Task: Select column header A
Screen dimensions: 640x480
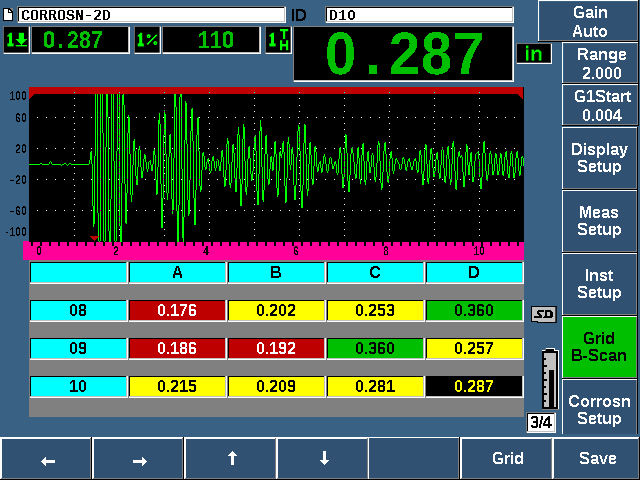Action: 177,272
